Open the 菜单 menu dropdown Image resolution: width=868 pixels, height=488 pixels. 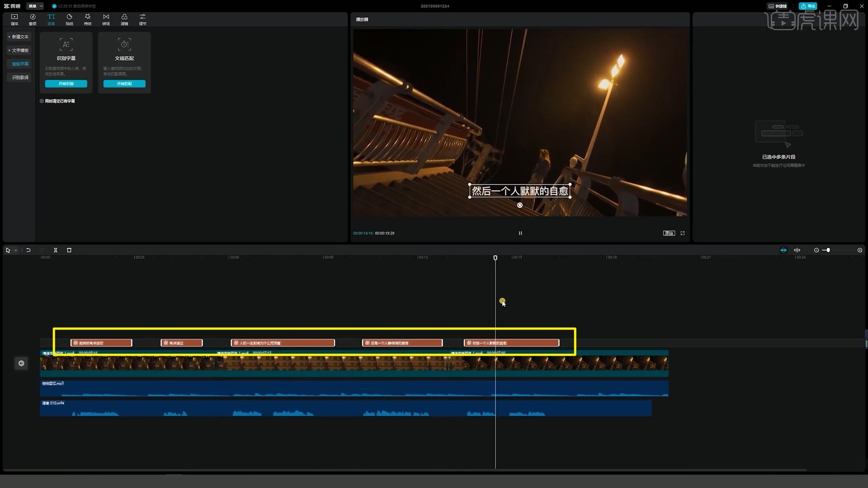[x=35, y=6]
